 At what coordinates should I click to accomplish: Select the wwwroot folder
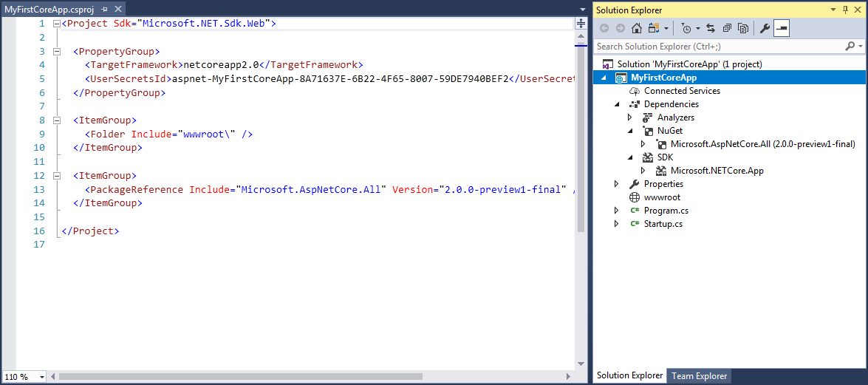(x=662, y=197)
